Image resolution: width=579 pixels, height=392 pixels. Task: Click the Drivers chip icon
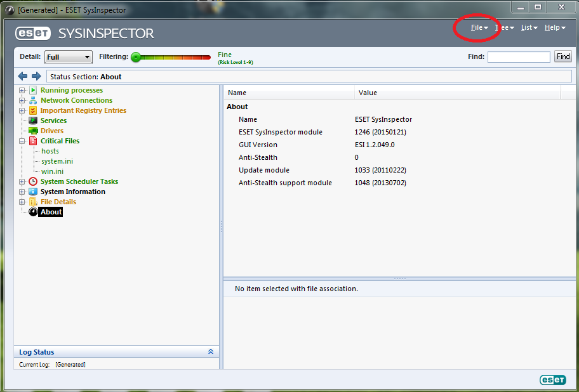point(33,131)
